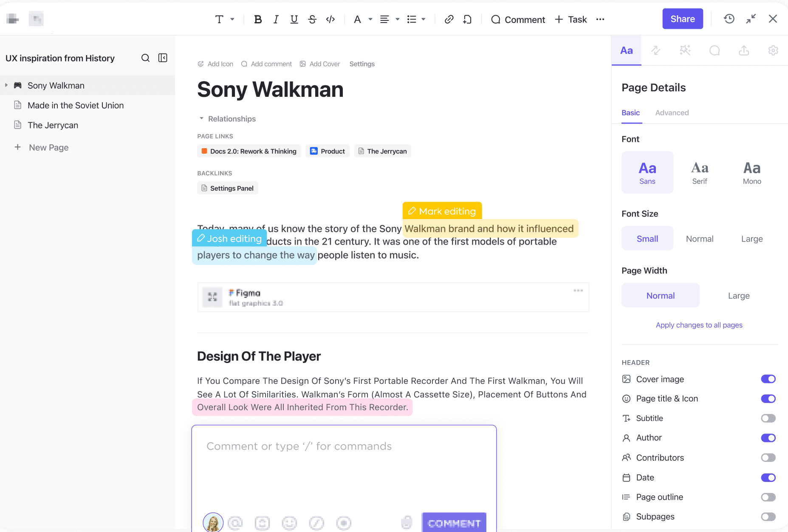Insert a code block with the code icon
Screen dimensions: 788x532
pos(330,20)
